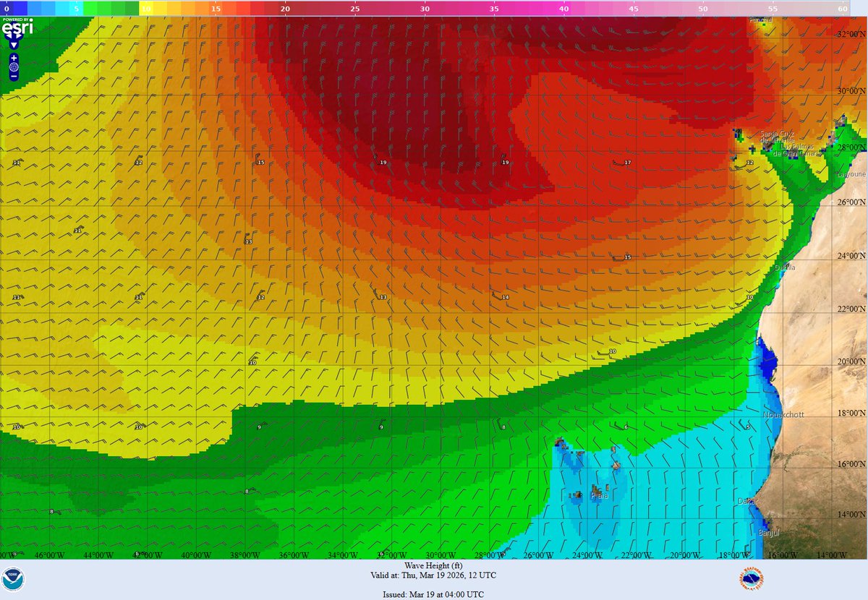Screen dimensions: 868x600
Task: Click the 32°00'N latitude label
Action: click(x=852, y=34)
